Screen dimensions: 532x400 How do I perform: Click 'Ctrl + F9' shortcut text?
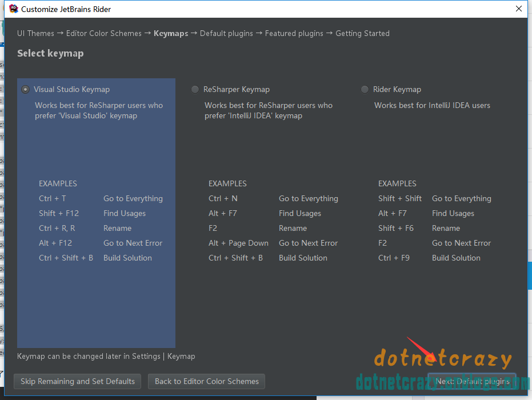(x=394, y=258)
